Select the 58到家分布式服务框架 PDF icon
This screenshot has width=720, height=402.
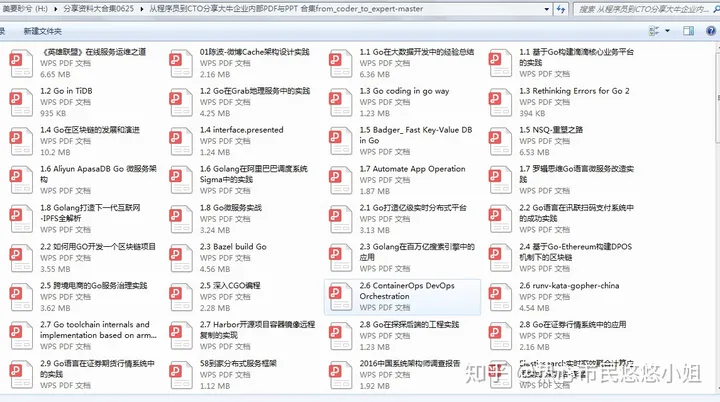point(181,375)
